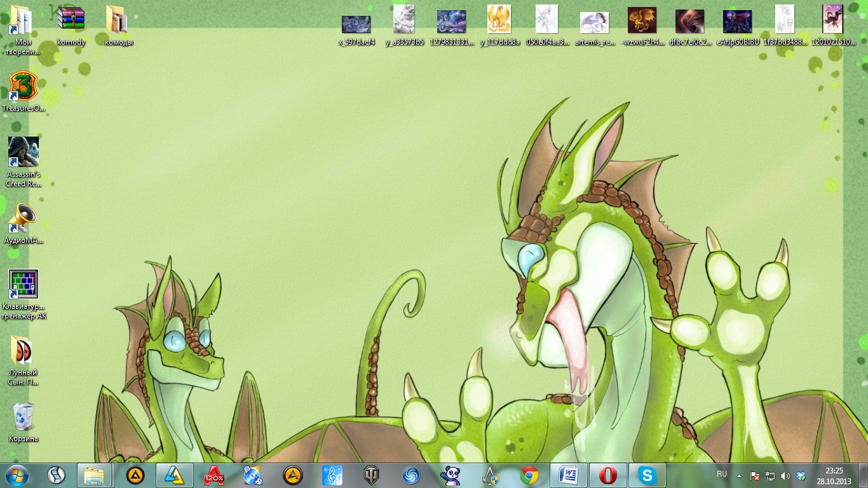The height and width of the screenshot is (488, 868).
Task: Open the volume speaker tray icon
Action: tap(785, 475)
